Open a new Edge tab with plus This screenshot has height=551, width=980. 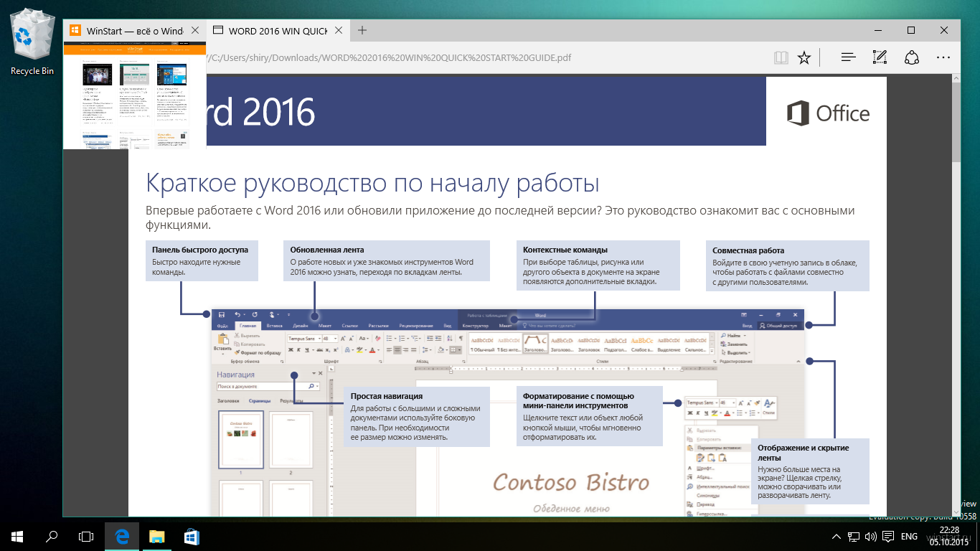tap(362, 30)
